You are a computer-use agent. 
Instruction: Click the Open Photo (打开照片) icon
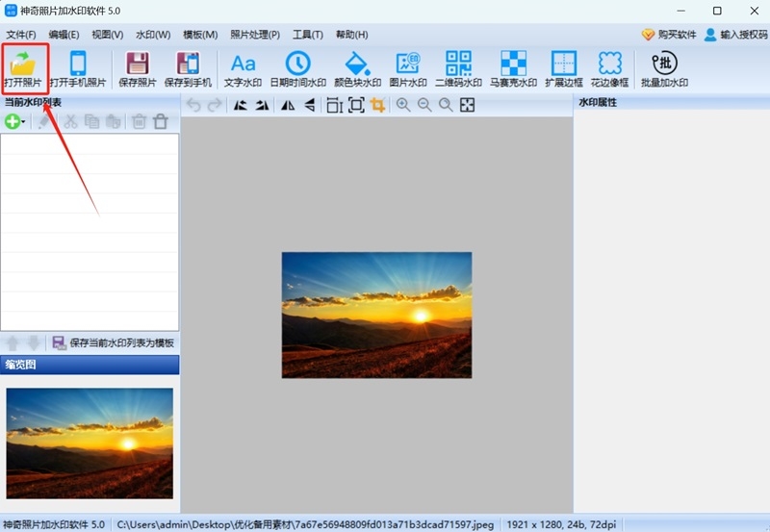(22, 68)
